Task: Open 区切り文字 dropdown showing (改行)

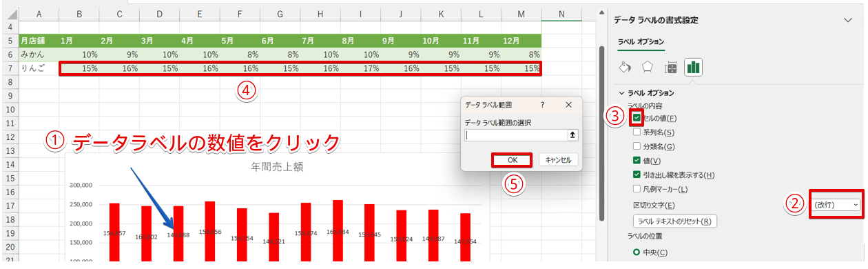Action: coord(836,205)
